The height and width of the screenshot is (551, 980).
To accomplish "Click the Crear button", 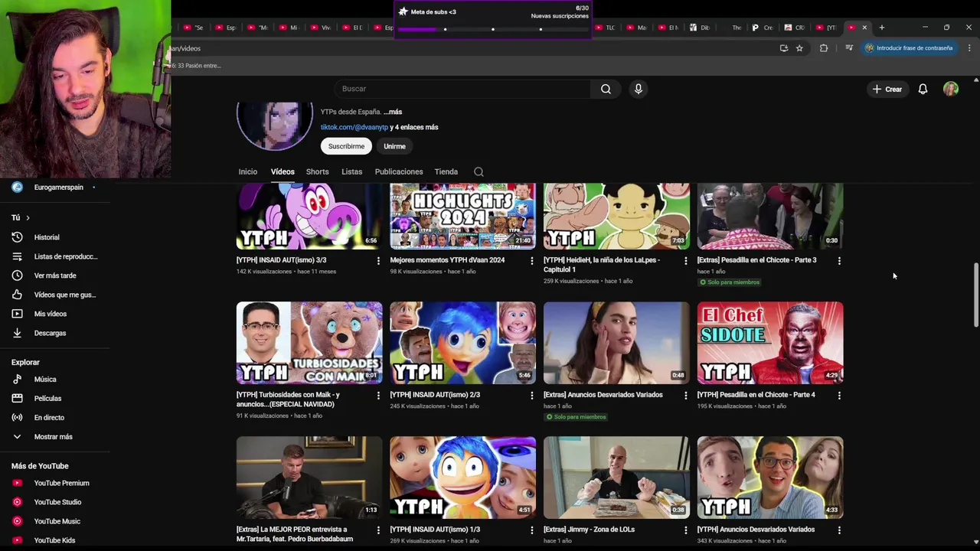I will [x=887, y=89].
